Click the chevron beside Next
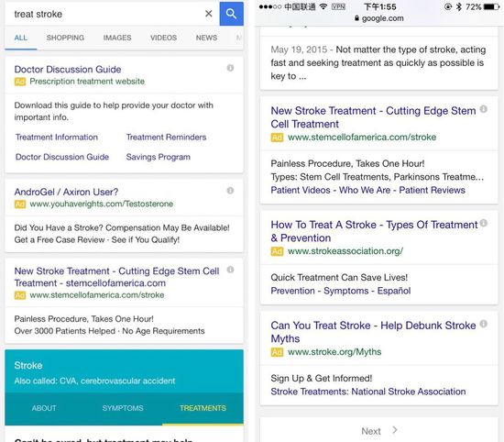The width and height of the screenshot is (504, 442). [x=395, y=430]
